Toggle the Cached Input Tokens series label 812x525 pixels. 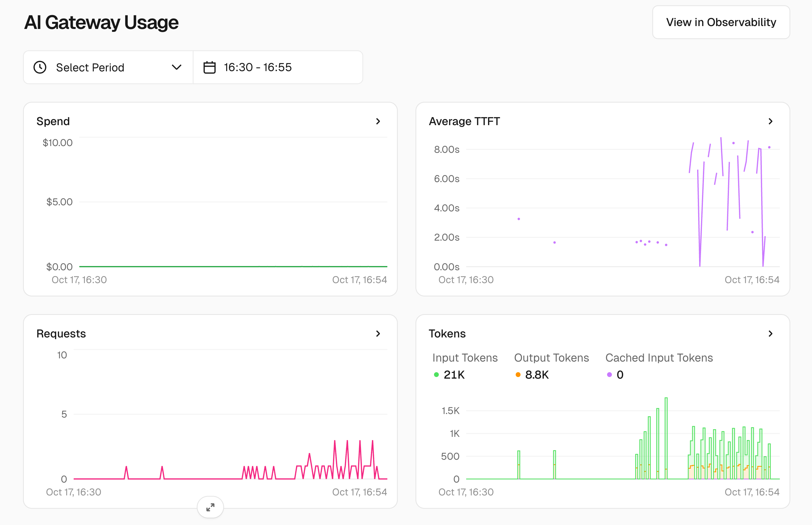pyautogui.click(x=659, y=358)
